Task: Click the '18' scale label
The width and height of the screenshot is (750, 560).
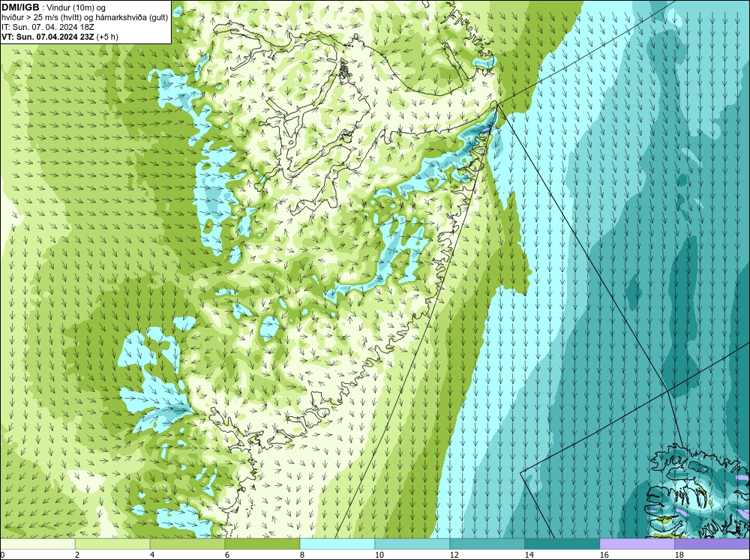Action: [679, 555]
